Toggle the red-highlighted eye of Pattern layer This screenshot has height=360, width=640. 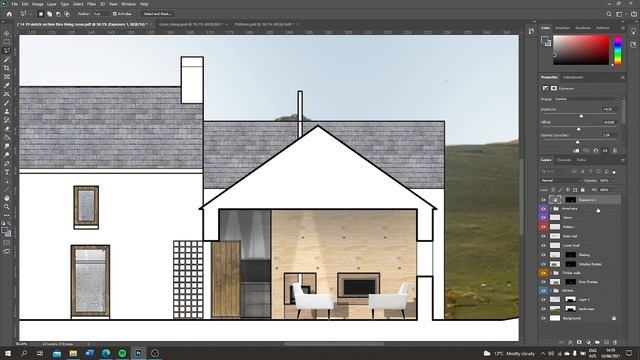pyautogui.click(x=543, y=227)
